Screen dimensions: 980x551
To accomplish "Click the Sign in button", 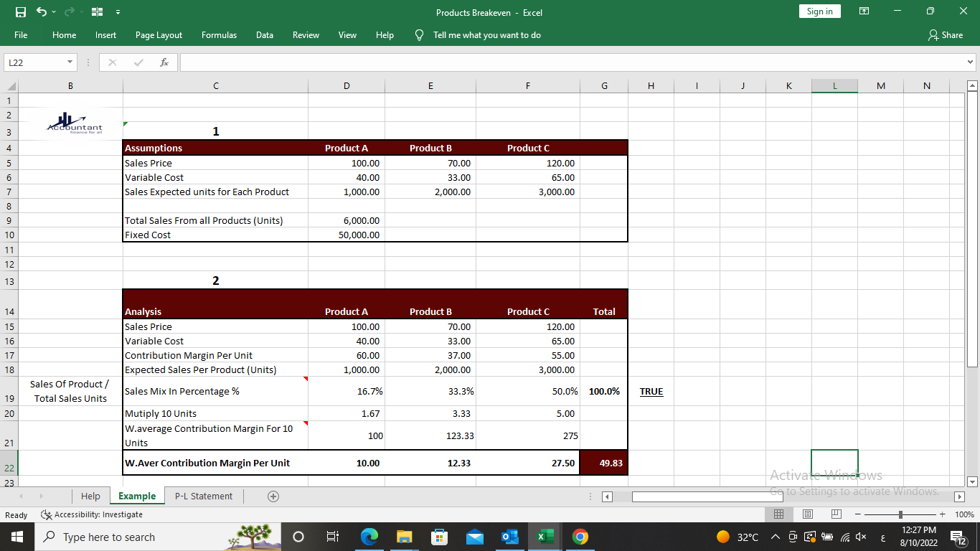I will [819, 11].
